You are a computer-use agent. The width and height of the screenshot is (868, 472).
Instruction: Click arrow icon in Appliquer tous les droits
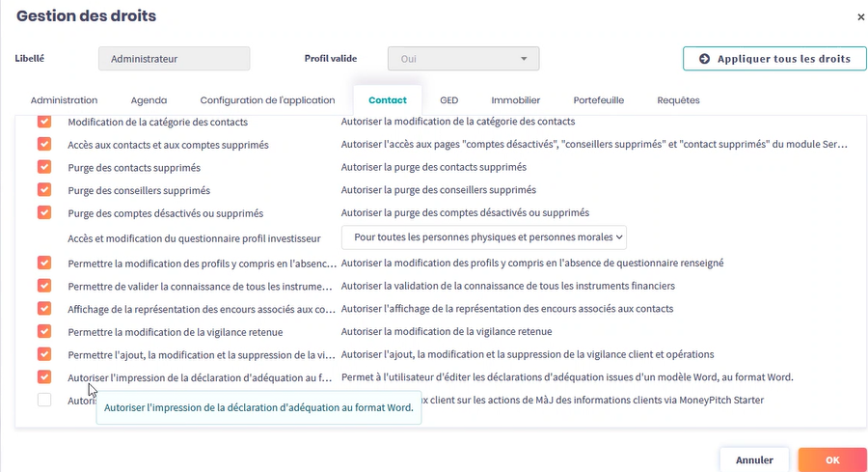704,59
